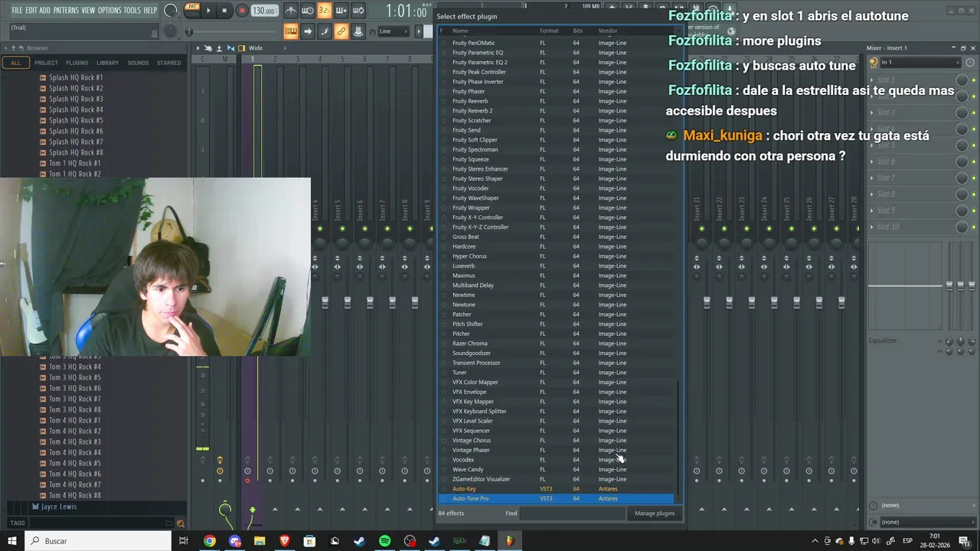Viewport: 980px width, 551px height.
Task: Open Google Chrome from the taskbar
Action: (x=209, y=541)
